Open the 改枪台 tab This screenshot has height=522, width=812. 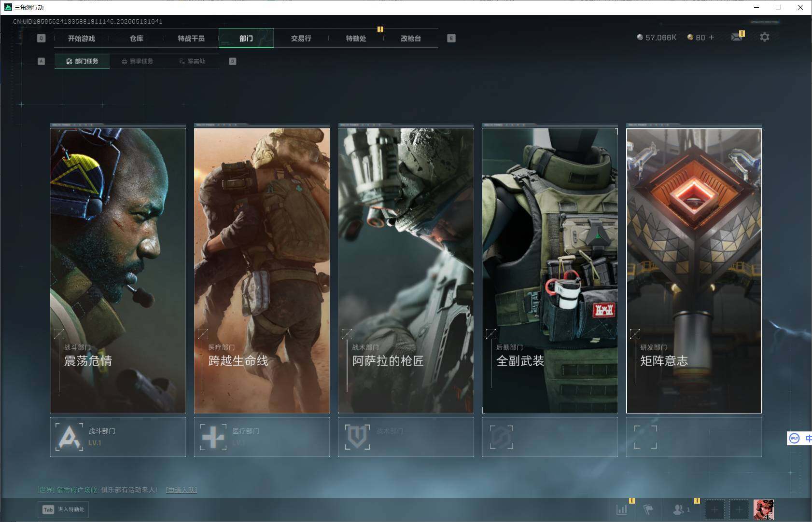pos(411,38)
